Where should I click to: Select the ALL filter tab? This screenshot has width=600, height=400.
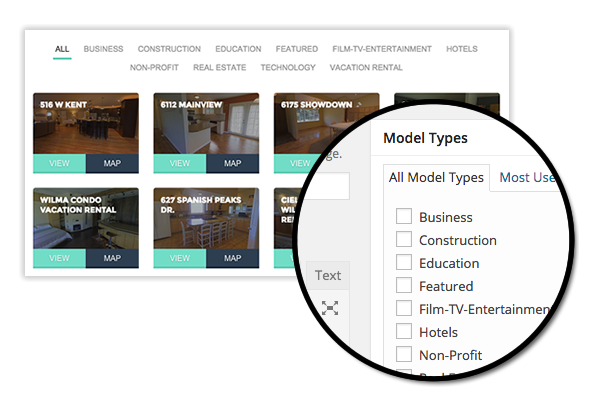(62, 49)
